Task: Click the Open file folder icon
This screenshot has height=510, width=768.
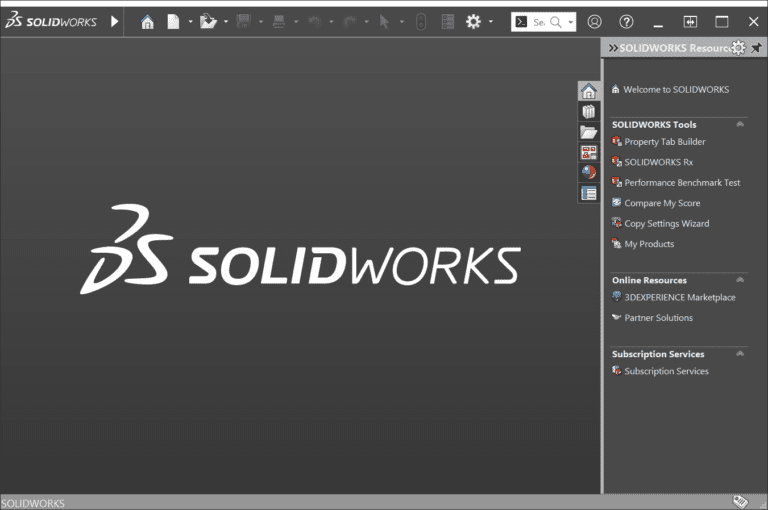Action: click(208, 22)
